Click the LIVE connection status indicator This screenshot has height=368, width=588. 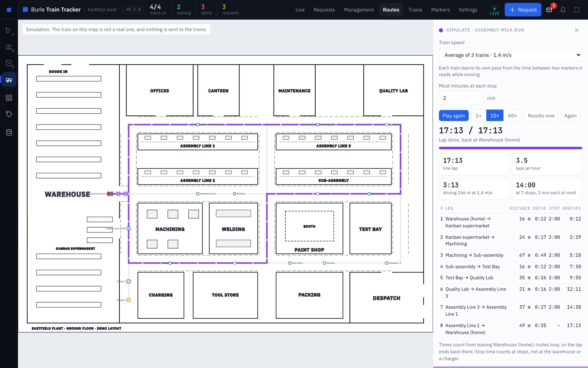point(495,10)
